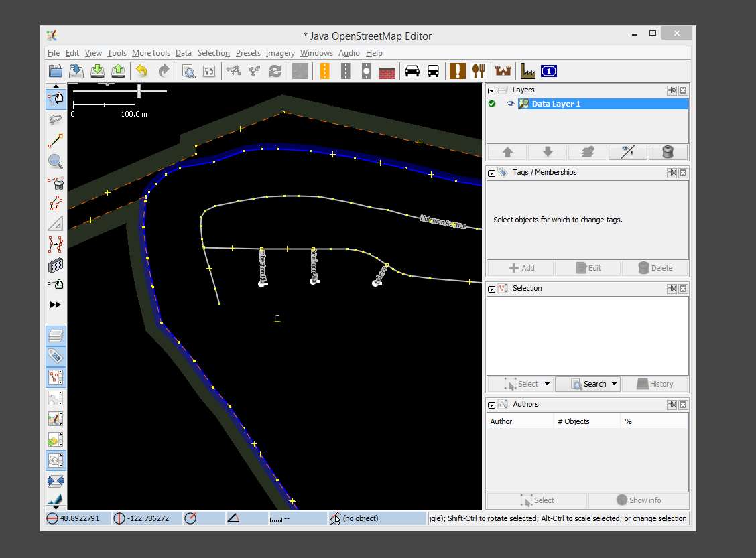Screen dimensions: 756x558
Task: Click the Search button in Selection panel
Action: tap(588, 384)
